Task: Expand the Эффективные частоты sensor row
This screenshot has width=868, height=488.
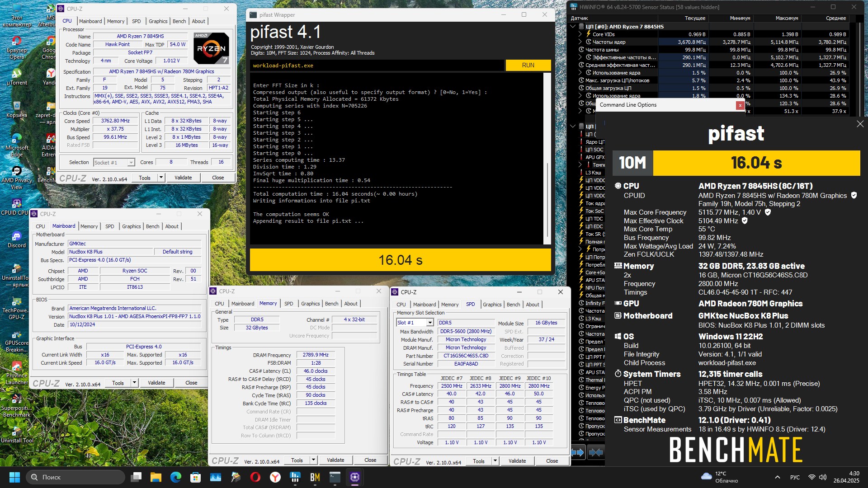Action: pos(580,57)
